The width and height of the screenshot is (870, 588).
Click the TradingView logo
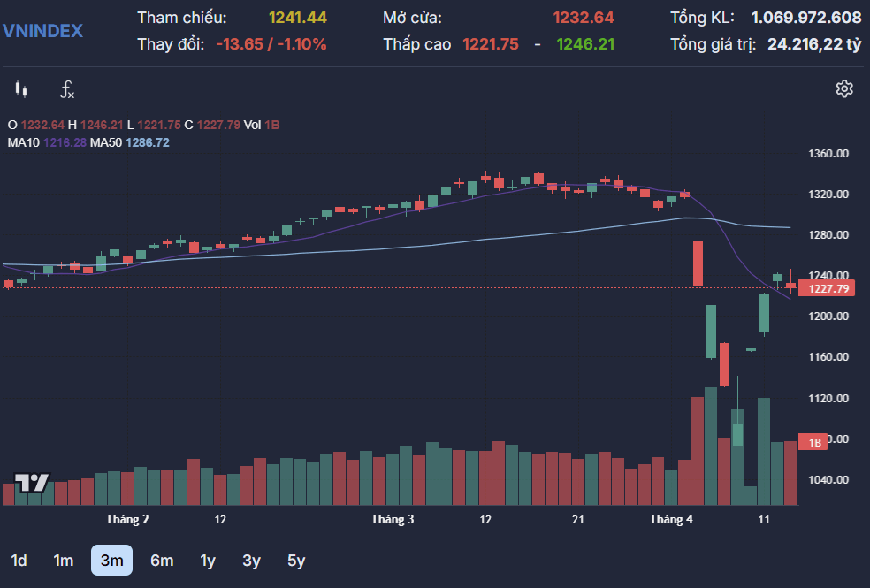32,483
